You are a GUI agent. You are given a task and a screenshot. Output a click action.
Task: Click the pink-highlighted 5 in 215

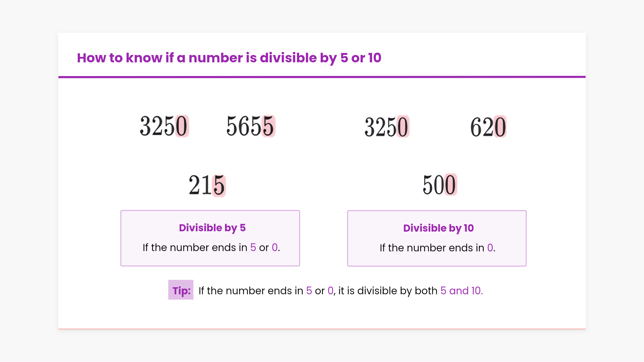219,185
